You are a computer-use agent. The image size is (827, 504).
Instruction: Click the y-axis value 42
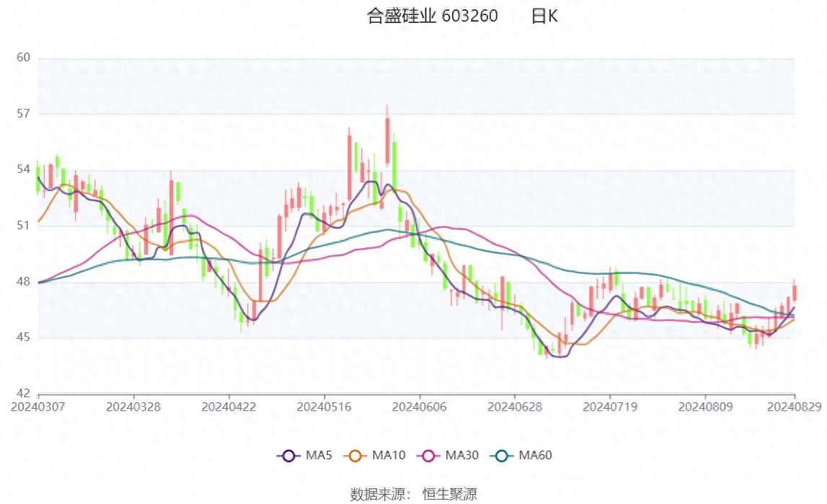click(x=23, y=393)
